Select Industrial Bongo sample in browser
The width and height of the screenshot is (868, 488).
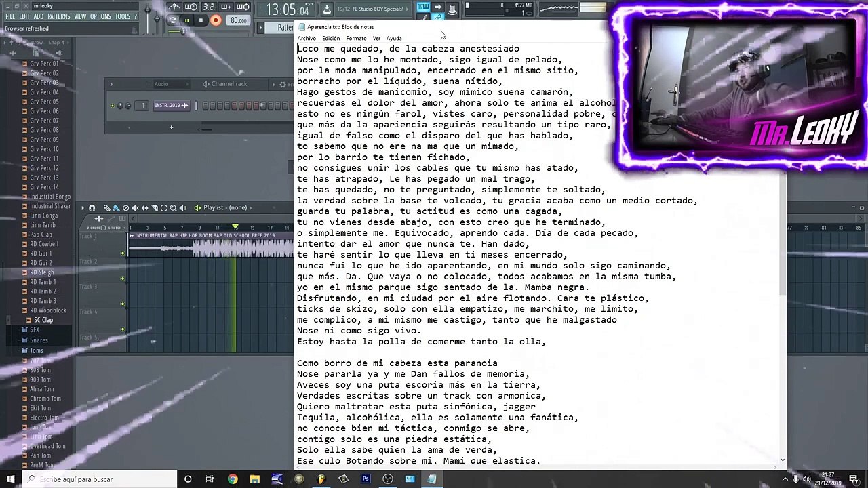50,197
